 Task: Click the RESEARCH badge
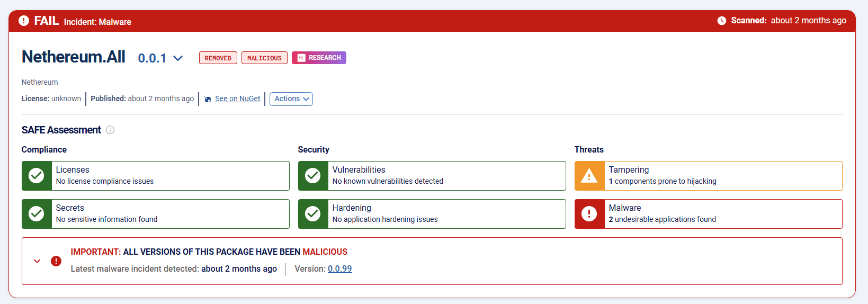pos(319,58)
